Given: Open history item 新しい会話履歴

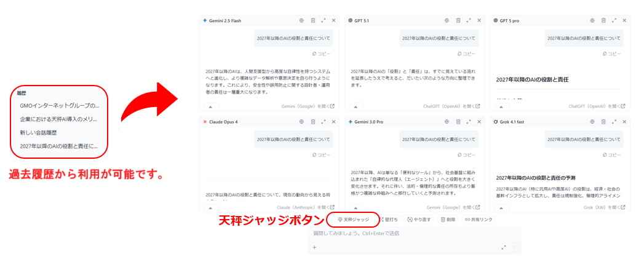Looking at the screenshot, I should point(38,132).
